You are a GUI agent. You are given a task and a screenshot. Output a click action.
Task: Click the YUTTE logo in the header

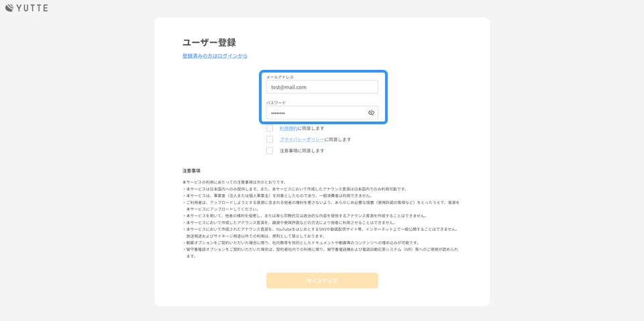(x=27, y=8)
